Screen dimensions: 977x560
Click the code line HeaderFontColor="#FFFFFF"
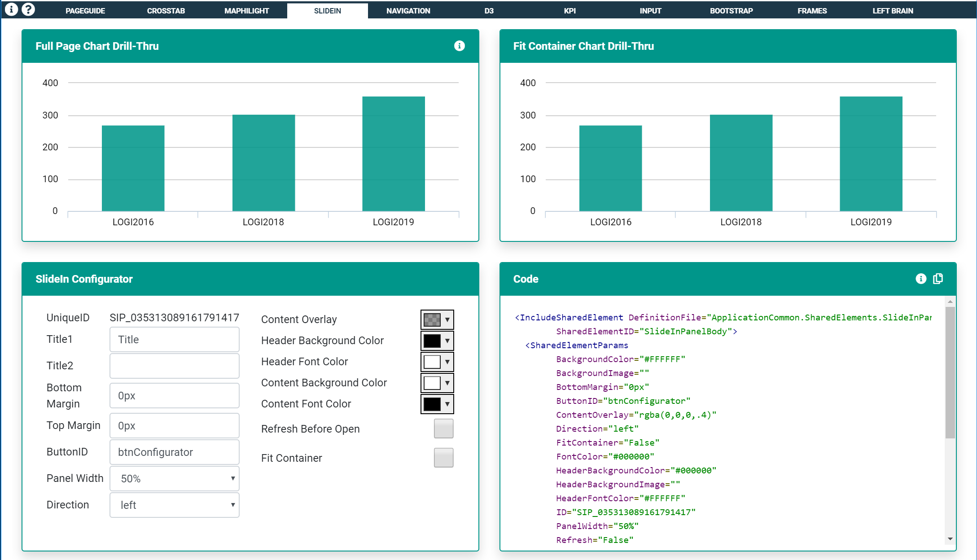tap(621, 498)
